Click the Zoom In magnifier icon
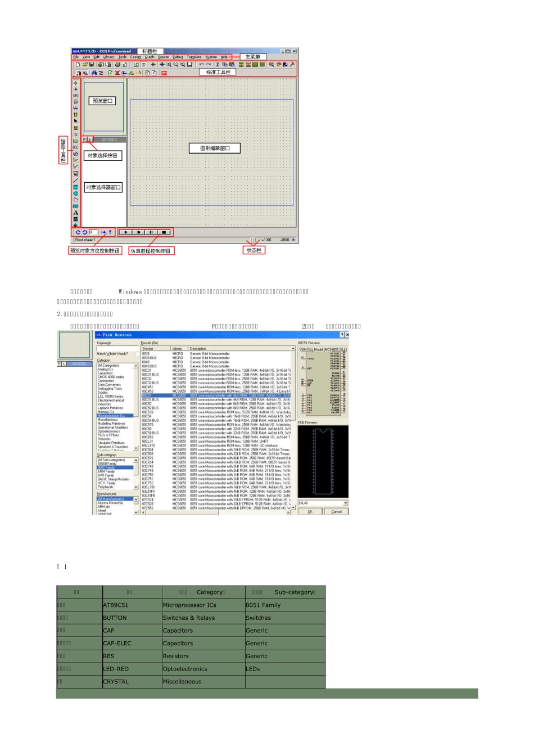Screen dimensions: 534x756 (x=169, y=64)
